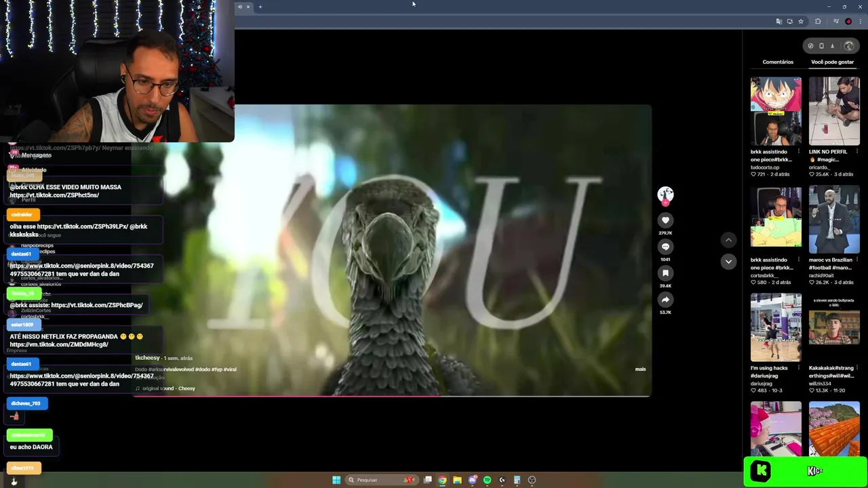The width and height of the screenshot is (868, 488).
Task: Open more options for the dariusjrag video
Action: point(798,368)
